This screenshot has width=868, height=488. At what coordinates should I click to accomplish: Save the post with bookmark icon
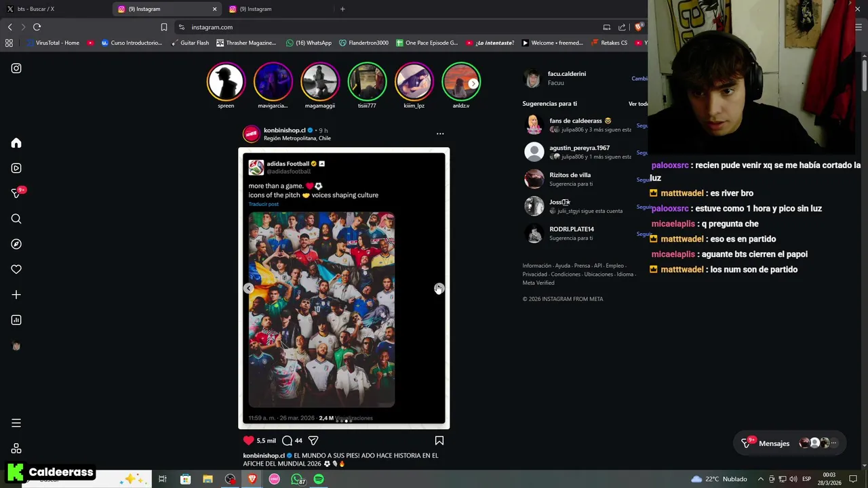coord(439,441)
